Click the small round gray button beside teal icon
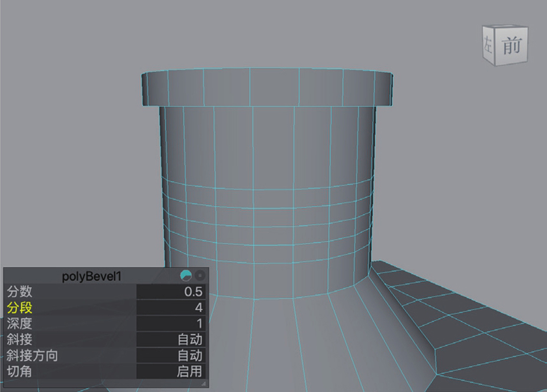The image size is (547, 392). 200,275
